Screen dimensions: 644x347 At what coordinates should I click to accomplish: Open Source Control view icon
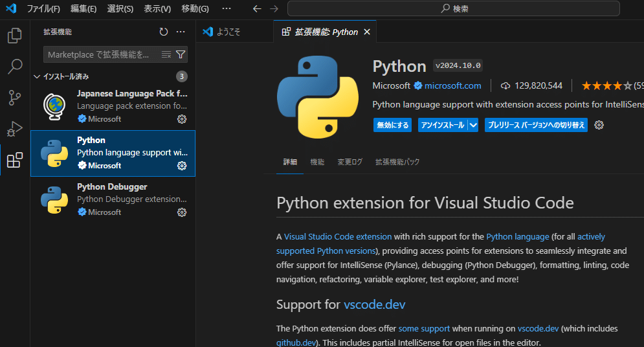tap(14, 98)
